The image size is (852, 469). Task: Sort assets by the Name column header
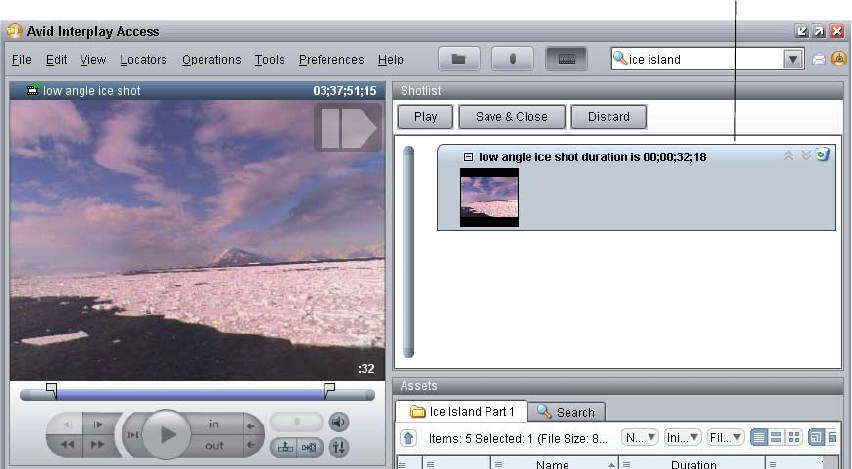tap(555, 464)
